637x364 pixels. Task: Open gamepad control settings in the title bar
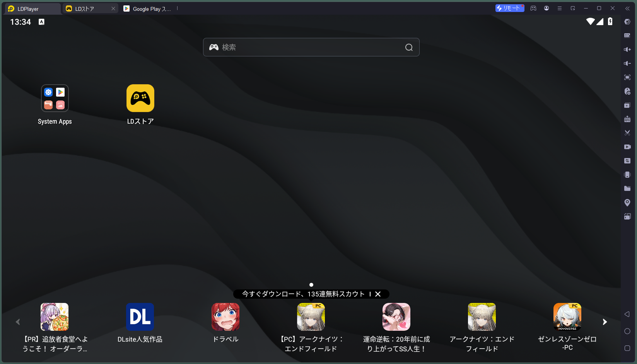point(533,8)
